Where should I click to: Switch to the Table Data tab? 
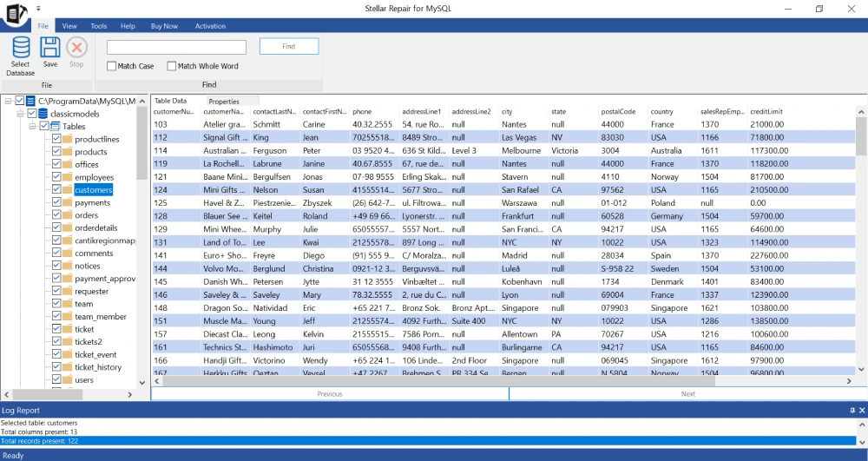170,101
